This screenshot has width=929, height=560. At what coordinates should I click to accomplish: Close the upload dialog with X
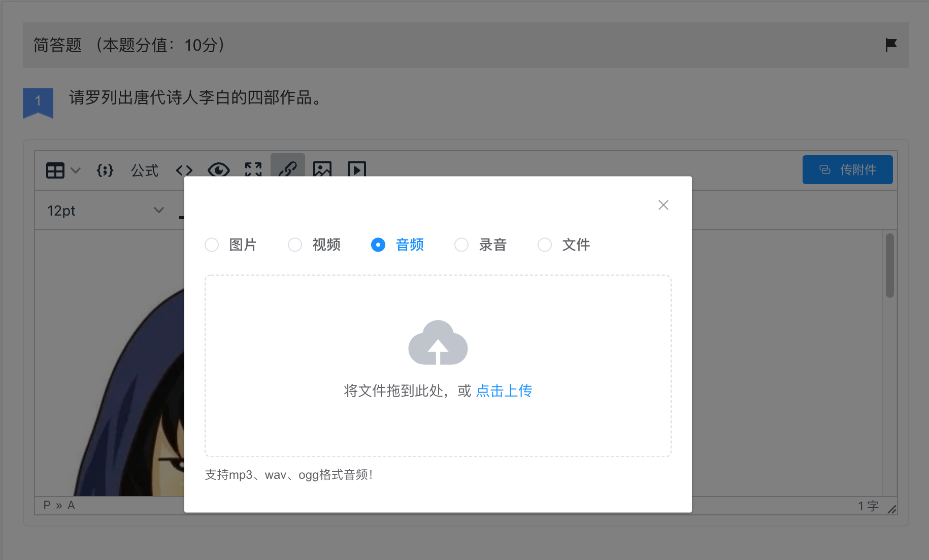click(x=663, y=205)
